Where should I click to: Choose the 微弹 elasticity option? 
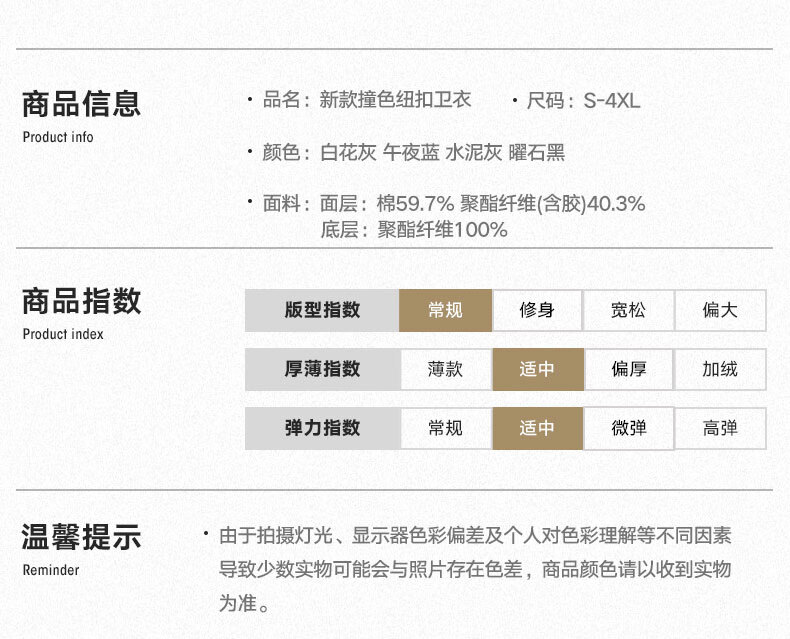click(628, 428)
